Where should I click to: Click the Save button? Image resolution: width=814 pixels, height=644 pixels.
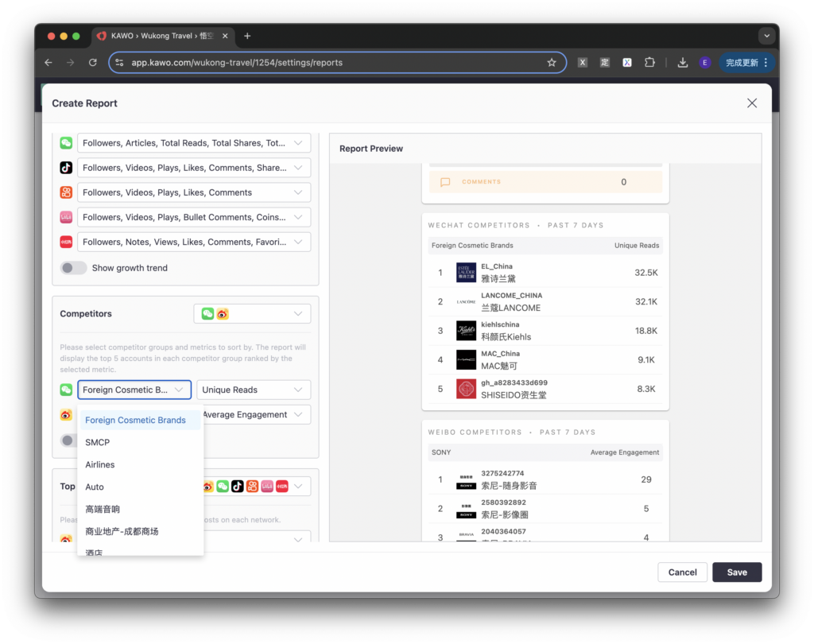(736, 572)
